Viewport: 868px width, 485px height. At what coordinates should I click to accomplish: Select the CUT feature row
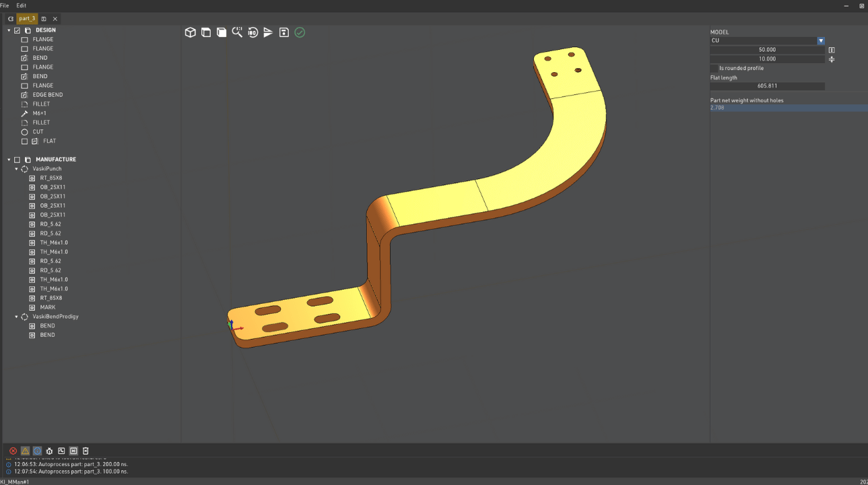(x=38, y=132)
